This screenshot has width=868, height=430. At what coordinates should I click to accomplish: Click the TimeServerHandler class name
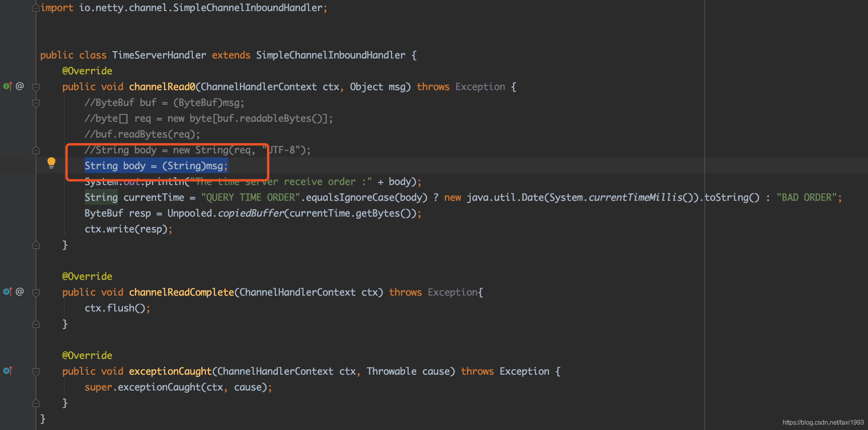(159, 55)
